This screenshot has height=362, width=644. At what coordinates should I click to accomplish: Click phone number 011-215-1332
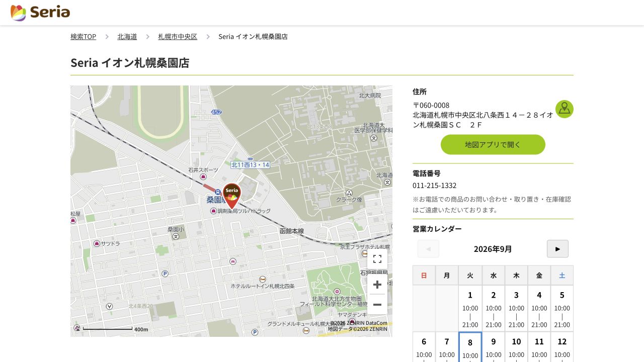coord(435,186)
